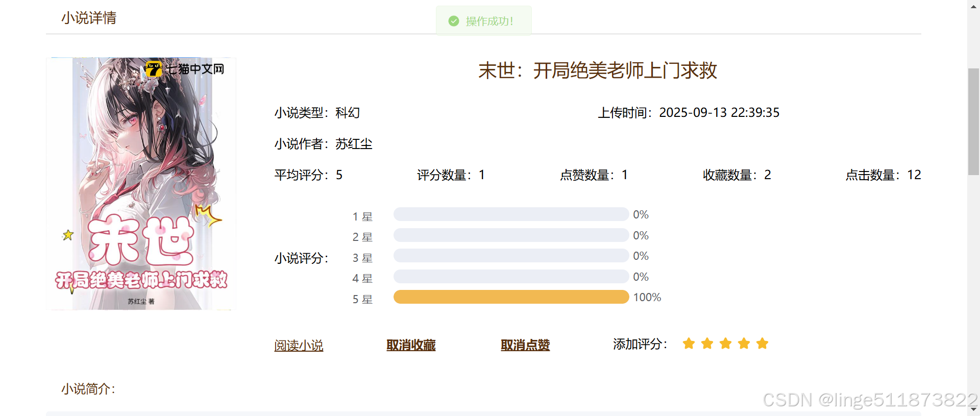Click the author name 苏红尘
Viewport: 980px width, 416px height.
(354, 144)
